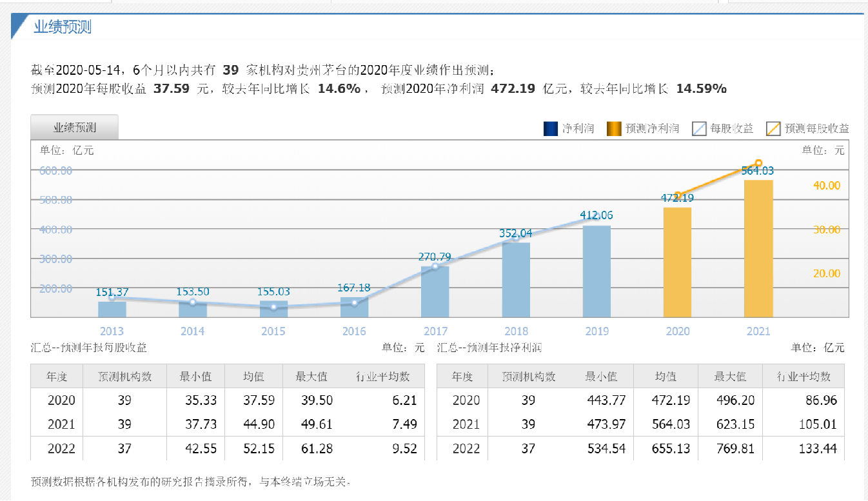Click the 2021 EPS forecast line marker

[758, 163]
